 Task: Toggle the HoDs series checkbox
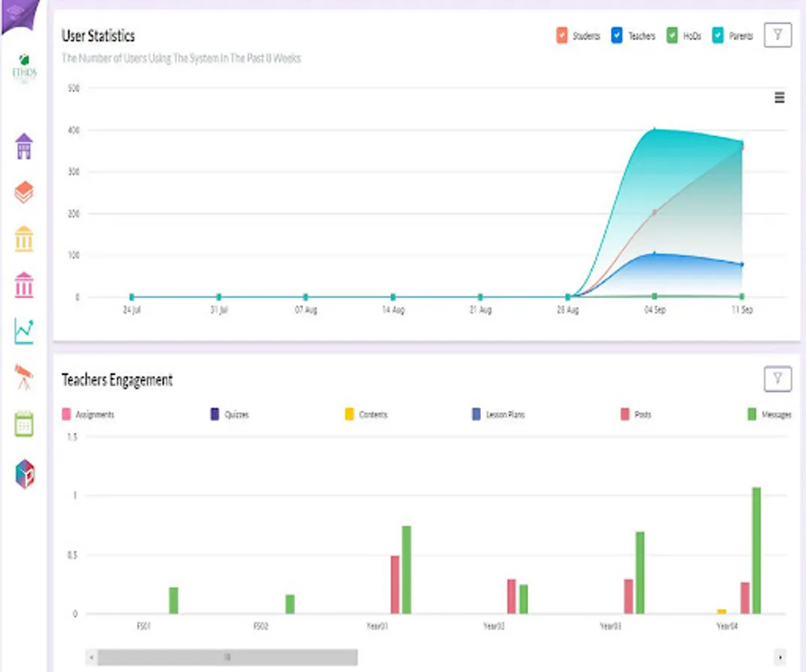(672, 35)
